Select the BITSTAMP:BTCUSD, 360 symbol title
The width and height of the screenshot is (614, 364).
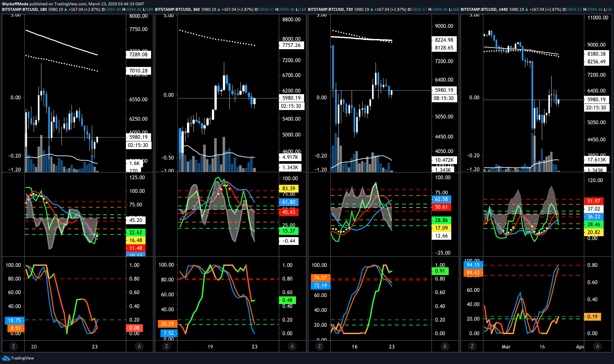click(177, 9)
